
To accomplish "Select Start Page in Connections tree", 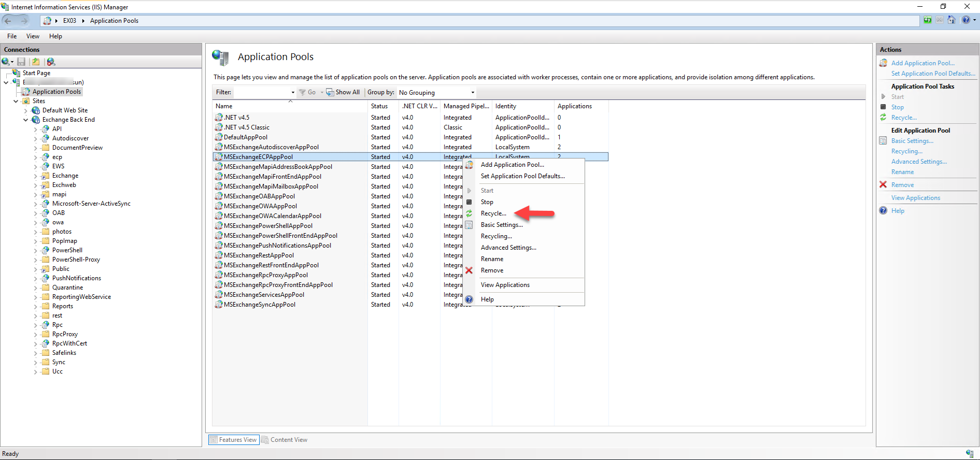I will pyautogui.click(x=36, y=73).
